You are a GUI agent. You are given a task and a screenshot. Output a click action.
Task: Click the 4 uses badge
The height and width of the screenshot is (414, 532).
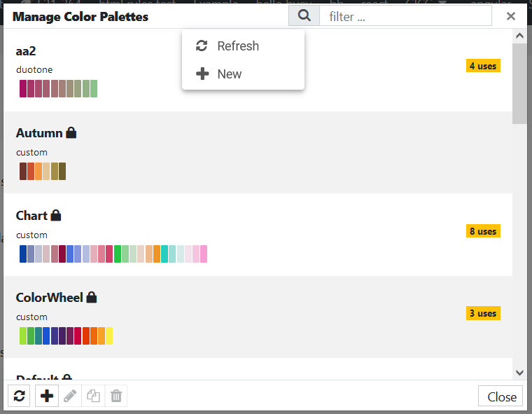tap(483, 66)
